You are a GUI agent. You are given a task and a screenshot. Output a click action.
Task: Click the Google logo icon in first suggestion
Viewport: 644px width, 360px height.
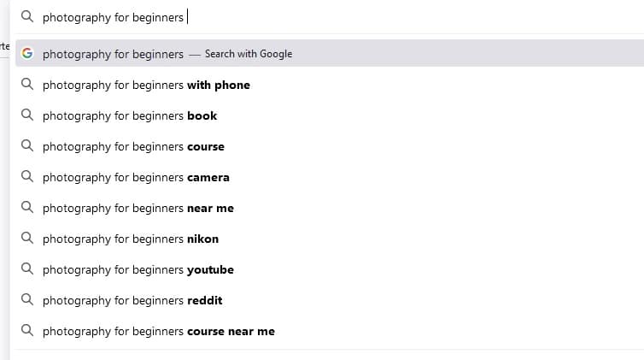pos(27,53)
